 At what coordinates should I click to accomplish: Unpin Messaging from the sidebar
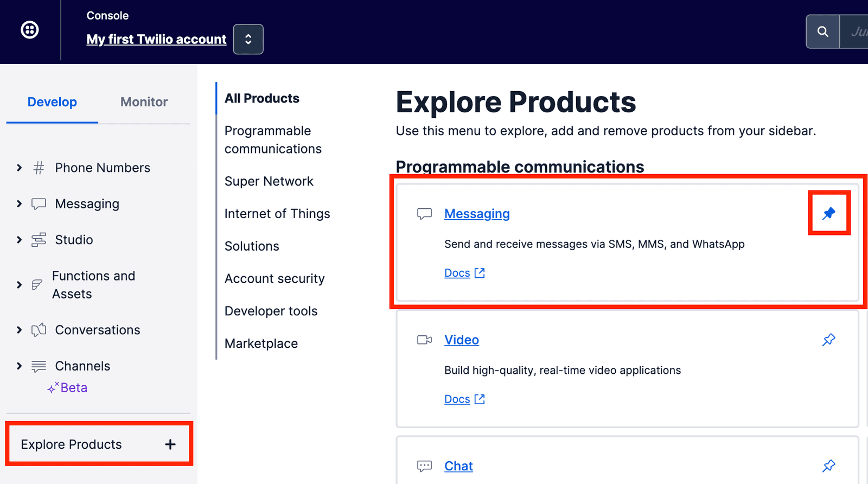click(828, 214)
